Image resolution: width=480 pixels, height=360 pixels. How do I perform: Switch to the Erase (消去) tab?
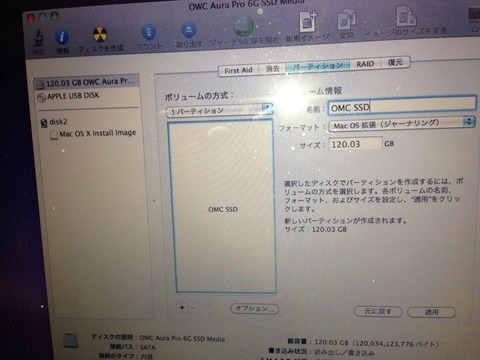click(272, 68)
